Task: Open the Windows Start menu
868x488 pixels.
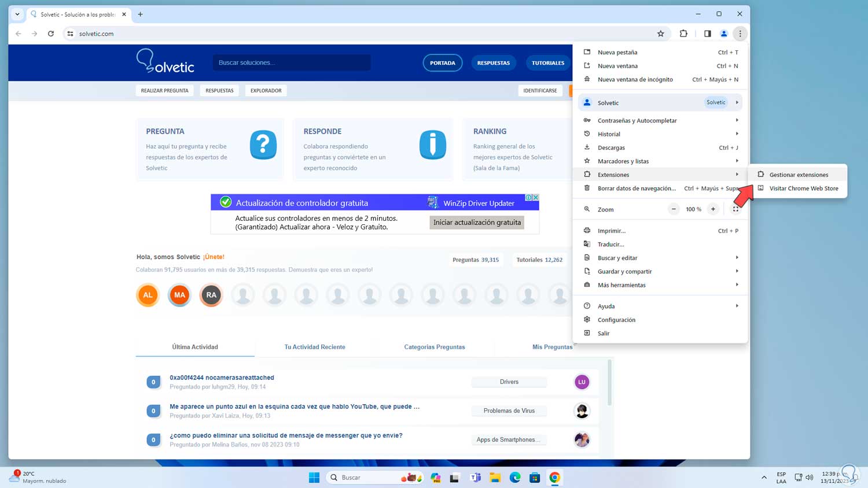Action: click(314, 478)
